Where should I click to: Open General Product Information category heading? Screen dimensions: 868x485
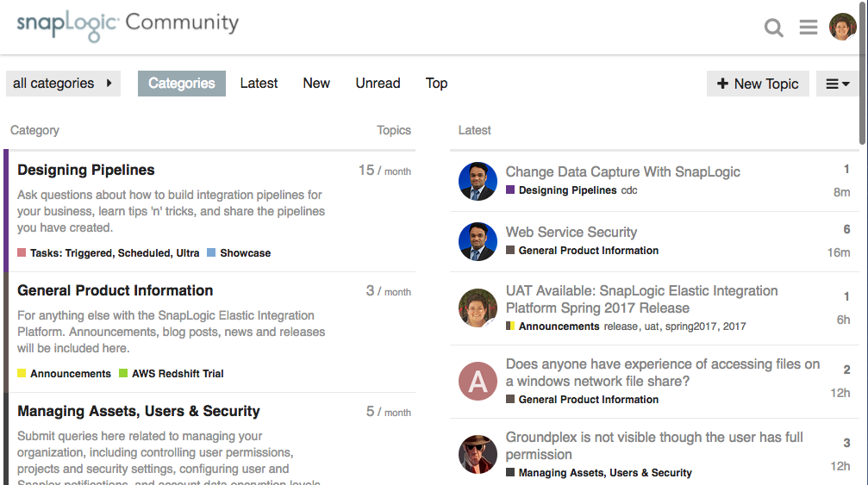[x=116, y=290]
